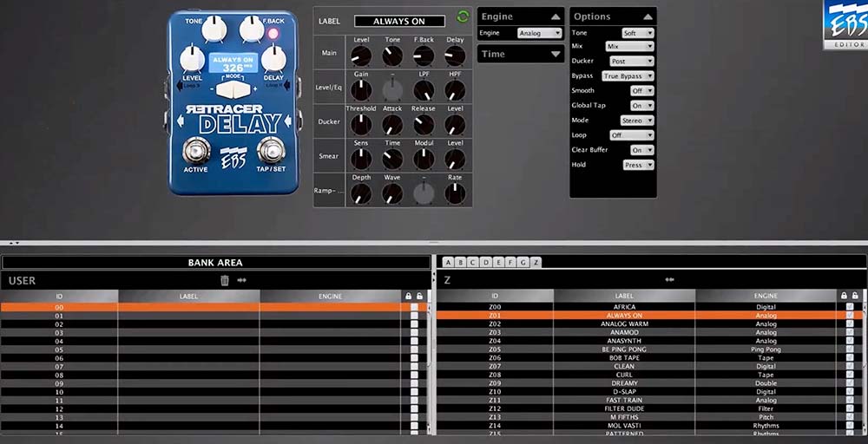
Task: Click the trash icon in USER bank
Action: pyautogui.click(x=225, y=280)
